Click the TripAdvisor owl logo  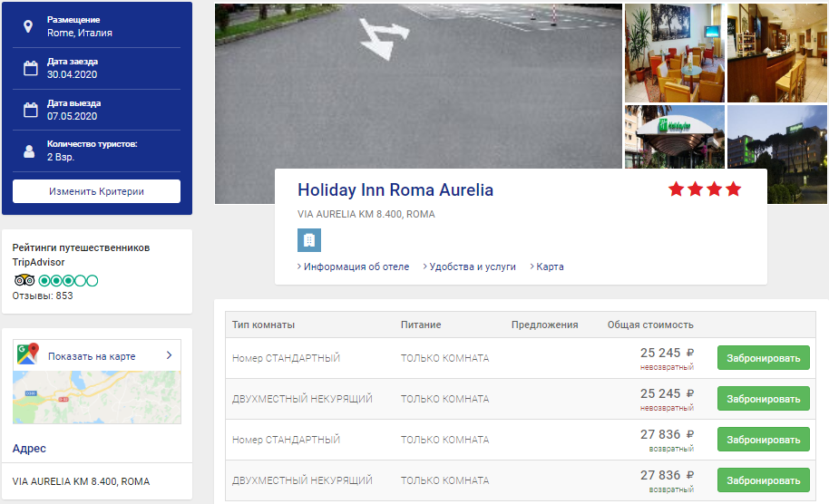click(24, 280)
